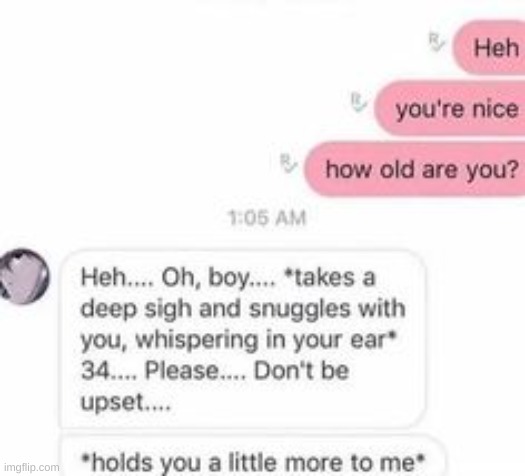Select the pink "Heh" message bubble

(x=489, y=47)
